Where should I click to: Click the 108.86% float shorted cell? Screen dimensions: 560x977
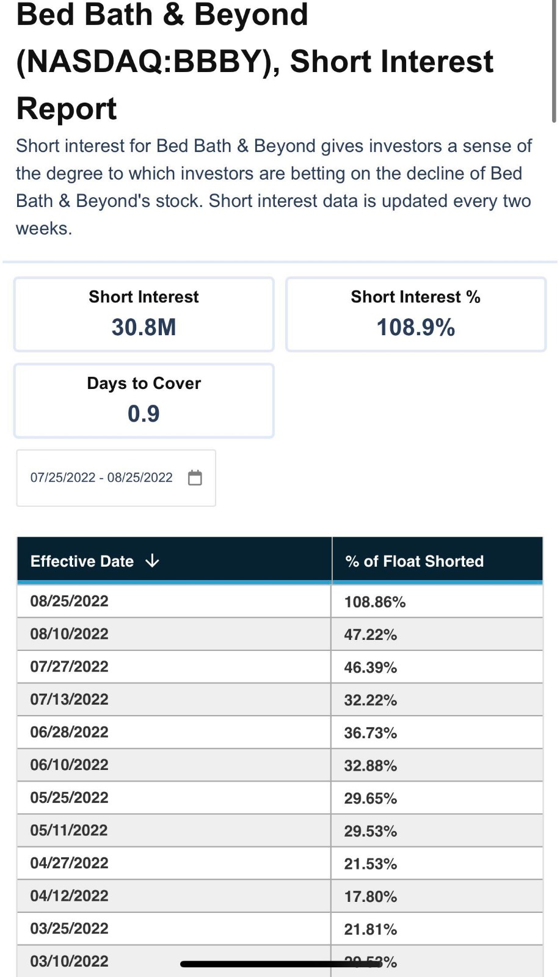[375, 602]
